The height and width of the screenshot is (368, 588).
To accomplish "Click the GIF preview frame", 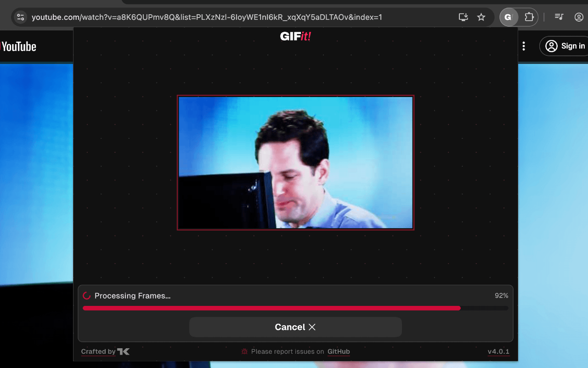I will tap(295, 162).
